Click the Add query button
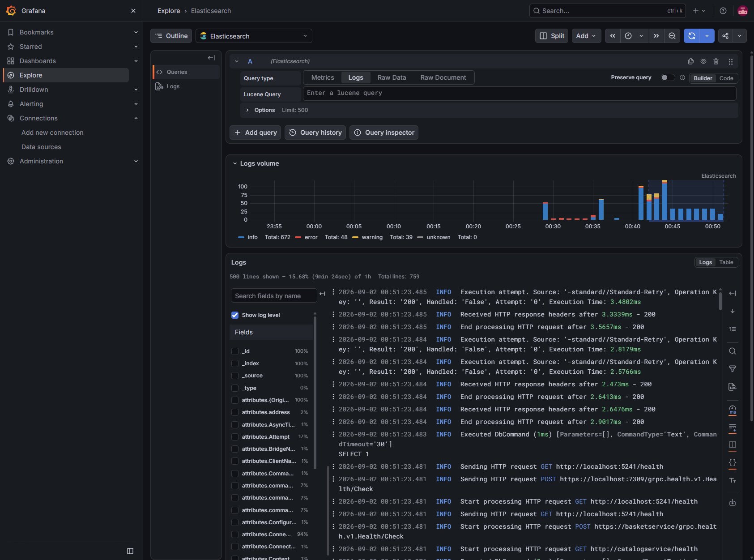This screenshot has width=754, height=560. pos(256,133)
